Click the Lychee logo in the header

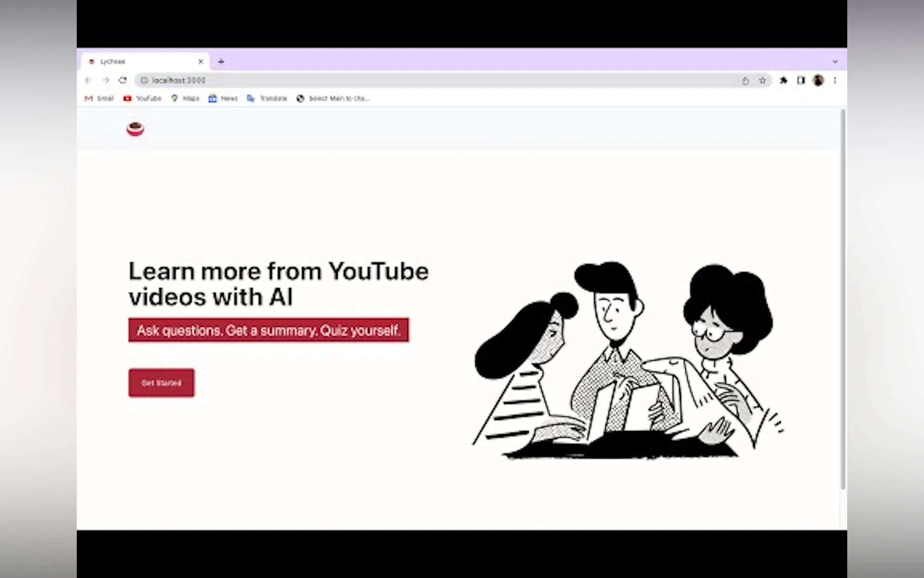[135, 129]
